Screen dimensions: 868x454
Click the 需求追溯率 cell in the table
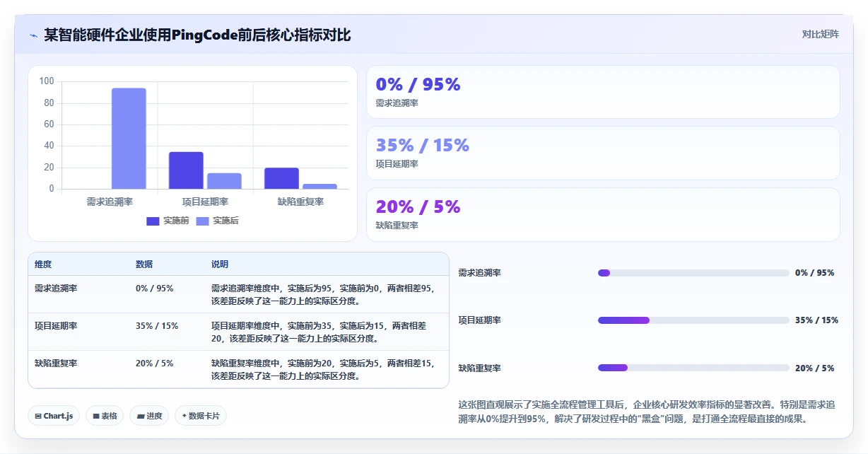coord(56,289)
